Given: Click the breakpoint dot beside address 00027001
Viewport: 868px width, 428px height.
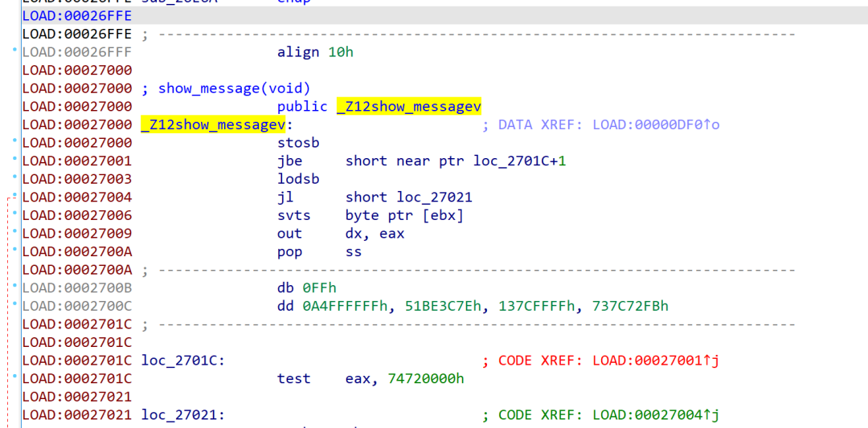Looking at the screenshot, I should point(14,159).
